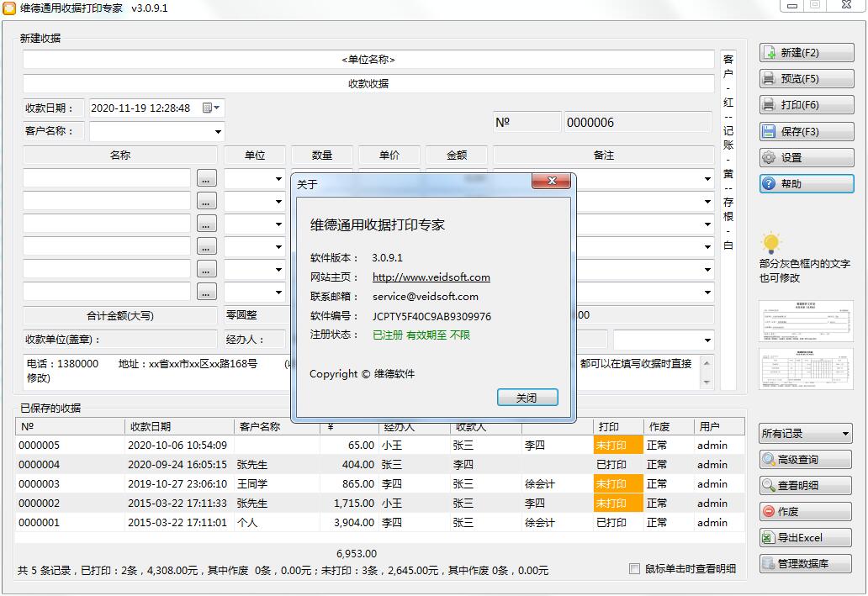Click 客户名称 column header in list
The height and width of the screenshot is (596, 868).
click(x=278, y=427)
